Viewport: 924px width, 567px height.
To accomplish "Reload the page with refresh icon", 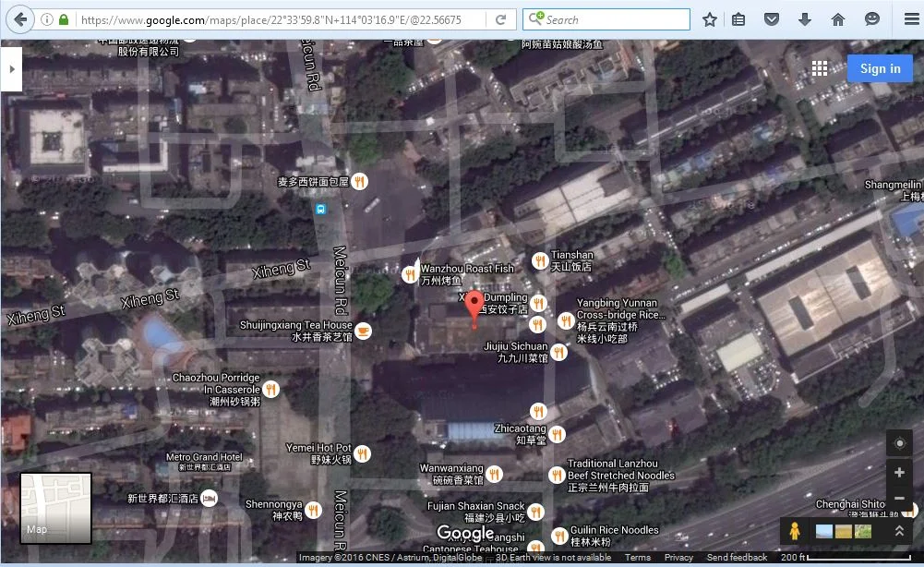I will [501, 19].
